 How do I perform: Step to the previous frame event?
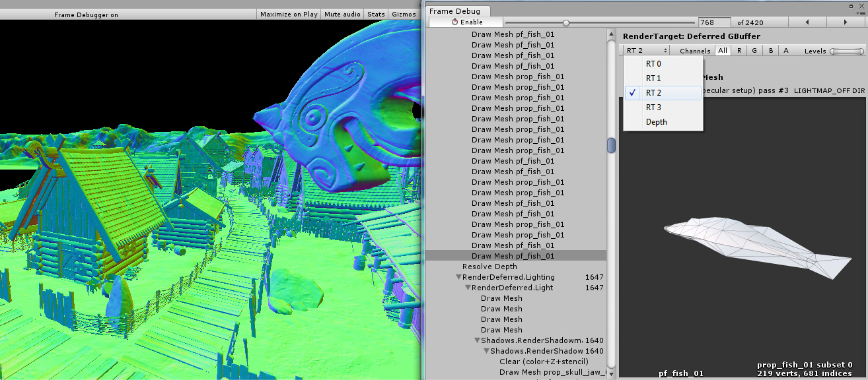pyautogui.click(x=808, y=22)
